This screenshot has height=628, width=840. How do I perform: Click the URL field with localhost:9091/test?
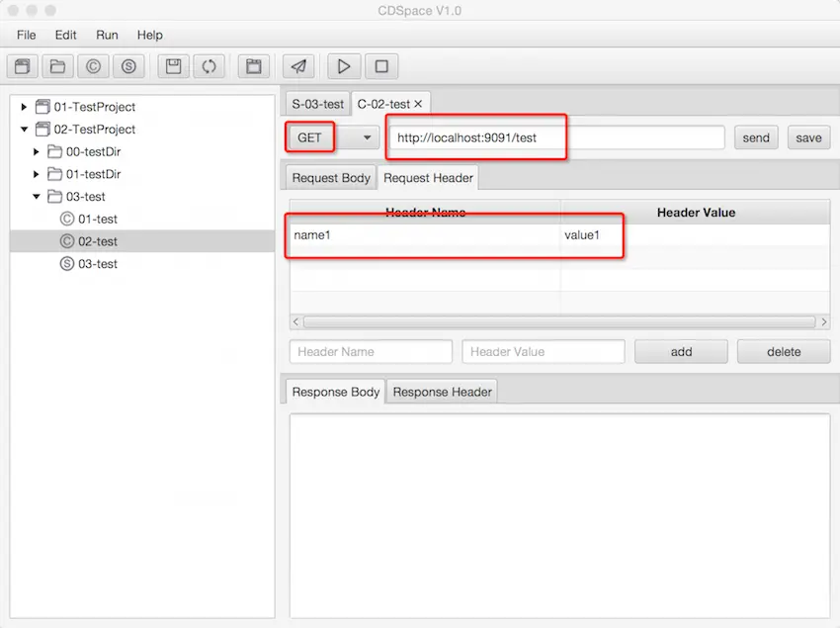click(557, 137)
